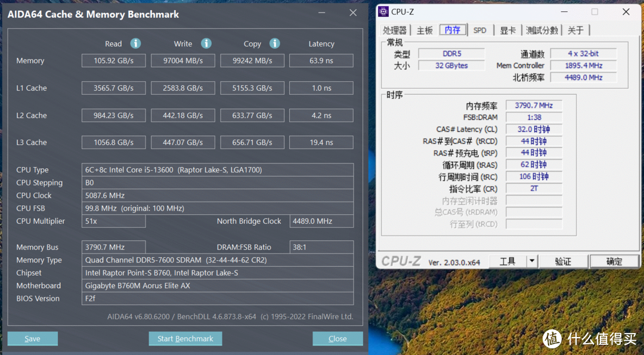Image resolution: width=644 pixels, height=355 pixels.
Task: Click the L3 Cache Latency value 19.4 ns
Action: tap(321, 142)
